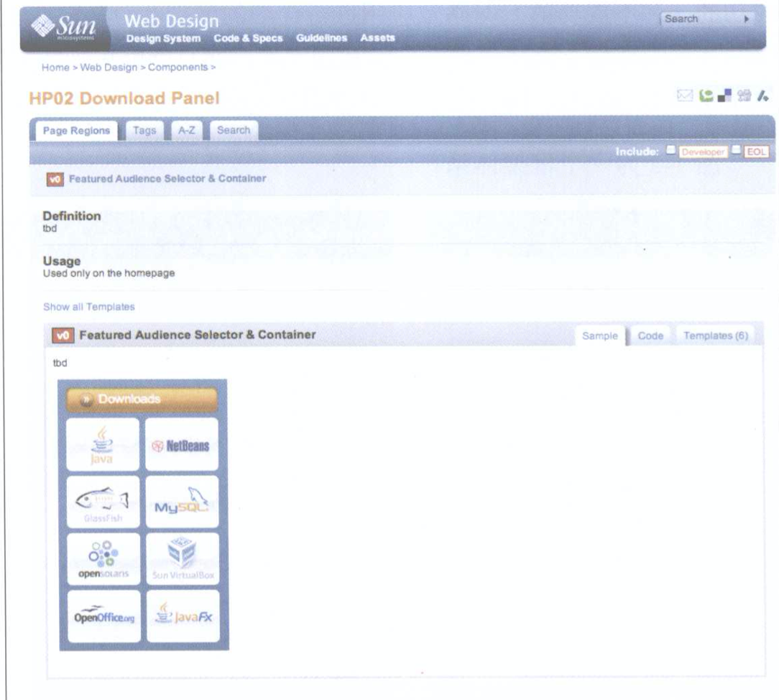Screen dimensions: 779x700
Task: Switch to the A-Z tab
Action: pos(187,131)
